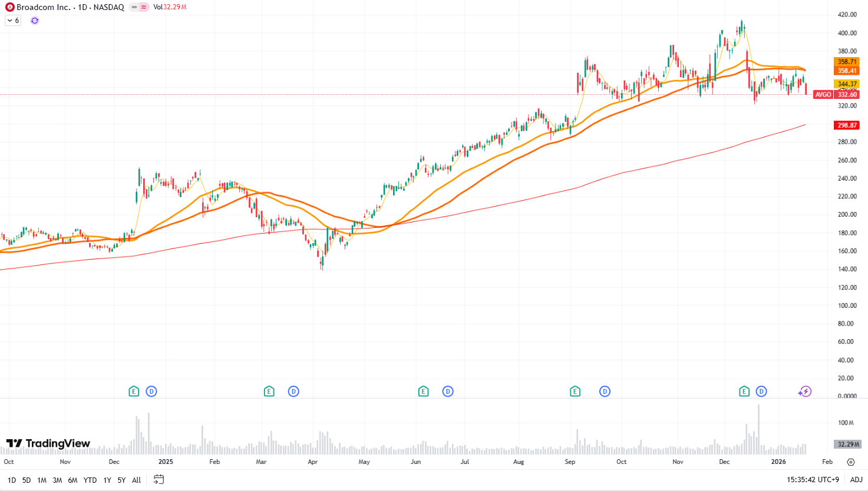
Task: Collapse the indicator legend showing 6
Action: coord(13,21)
